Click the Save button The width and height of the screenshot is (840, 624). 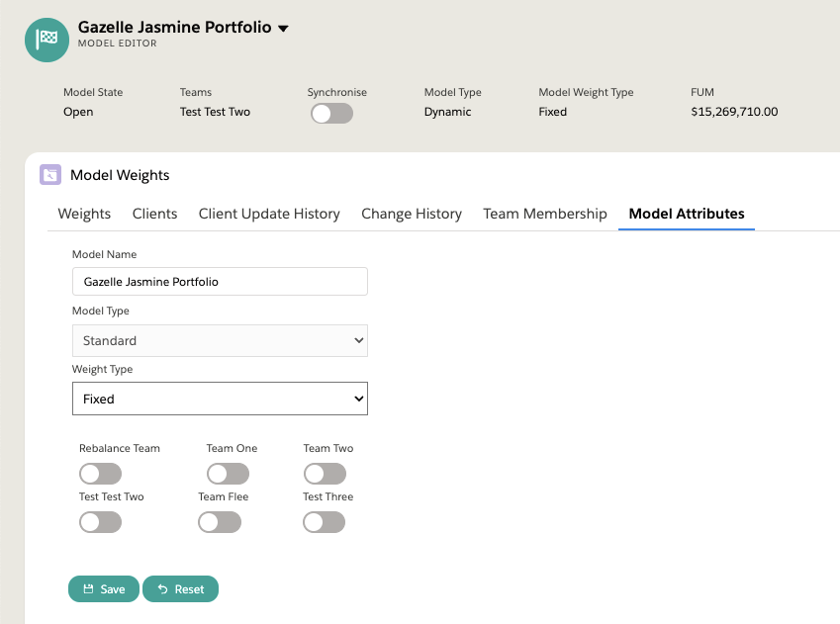[x=104, y=589]
